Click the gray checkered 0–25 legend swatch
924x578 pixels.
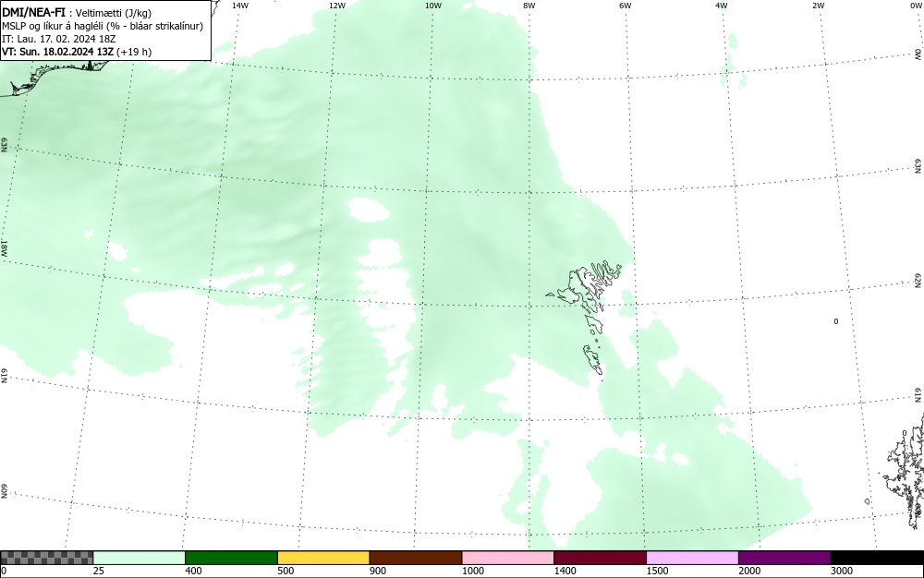click(46, 558)
